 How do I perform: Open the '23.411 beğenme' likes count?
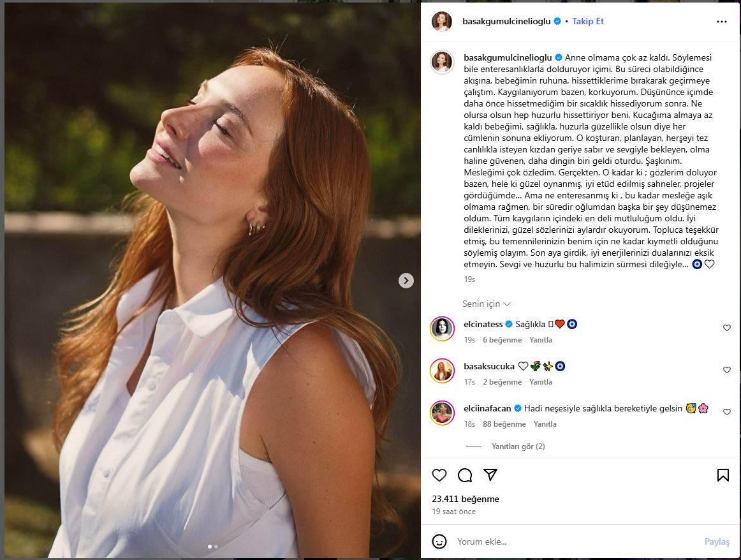[x=466, y=499]
